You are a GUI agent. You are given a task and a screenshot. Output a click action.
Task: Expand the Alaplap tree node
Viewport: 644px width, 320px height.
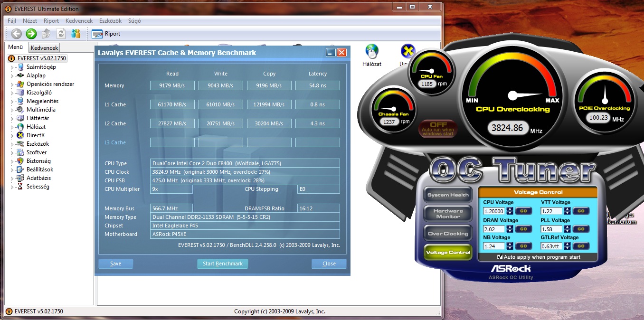(12, 75)
